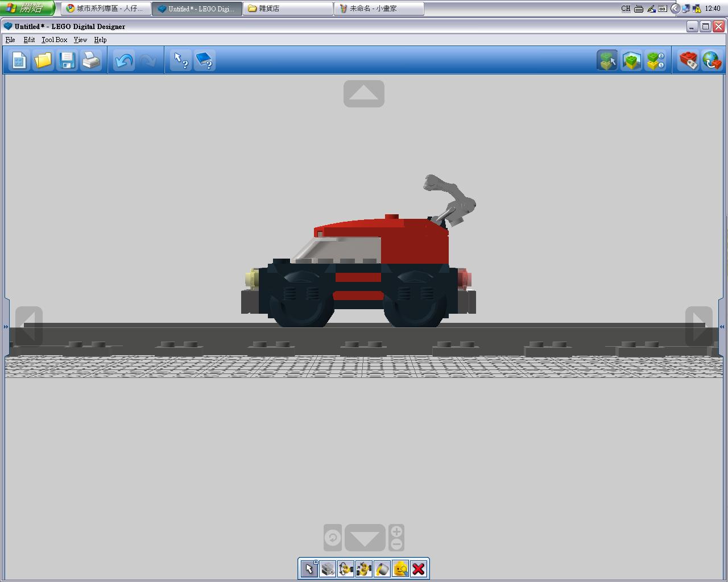The height and width of the screenshot is (582, 728).
Task: Switch to View mode with the framed green brick icon
Action: pos(631,60)
